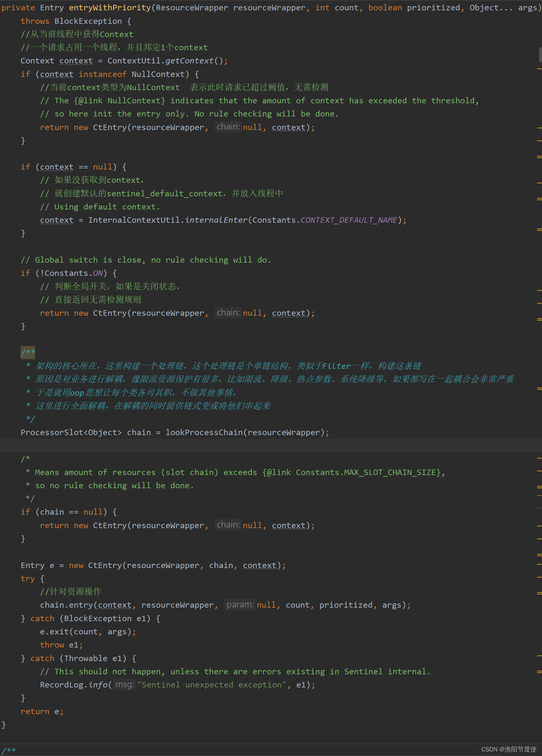Click the CSDN @渔阳节度使 watermark text
The height and width of the screenshot is (756, 542).
click(509, 749)
